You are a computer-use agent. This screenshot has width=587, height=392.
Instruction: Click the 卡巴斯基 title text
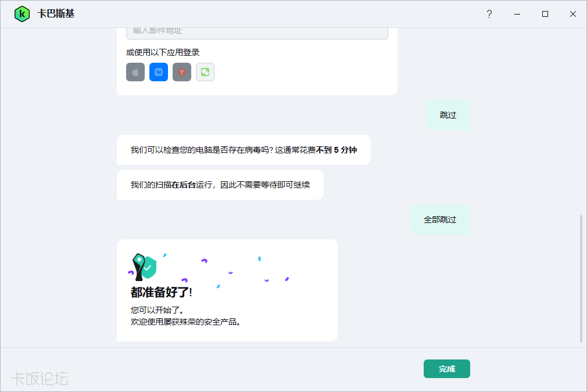point(56,14)
